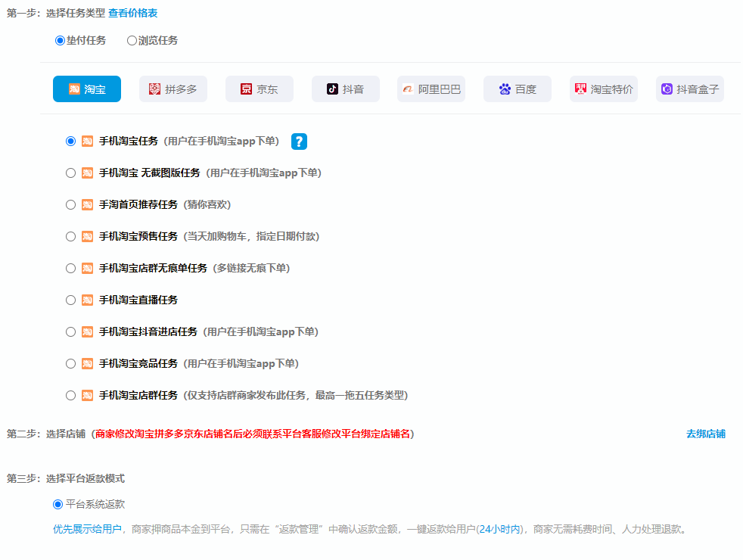Screen dimensions: 743x560
Task: Click Taobao icon beside 手淘首页推荐任务
Action: click(87, 204)
